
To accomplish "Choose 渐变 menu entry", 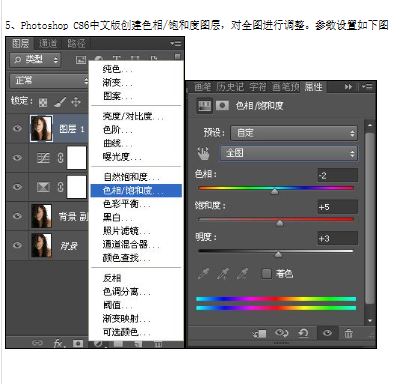I will (136, 83).
